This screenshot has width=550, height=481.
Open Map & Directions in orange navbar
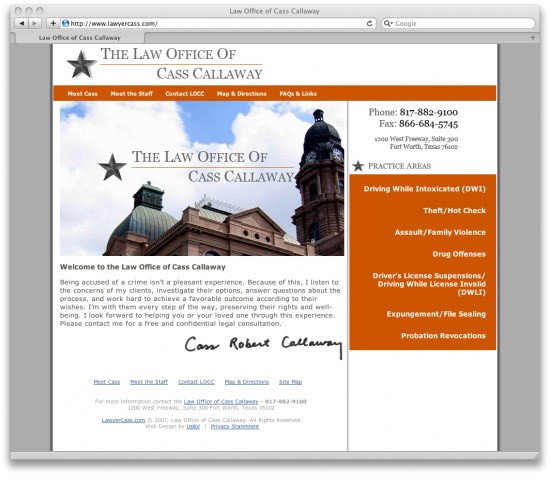tap(242, 94)
